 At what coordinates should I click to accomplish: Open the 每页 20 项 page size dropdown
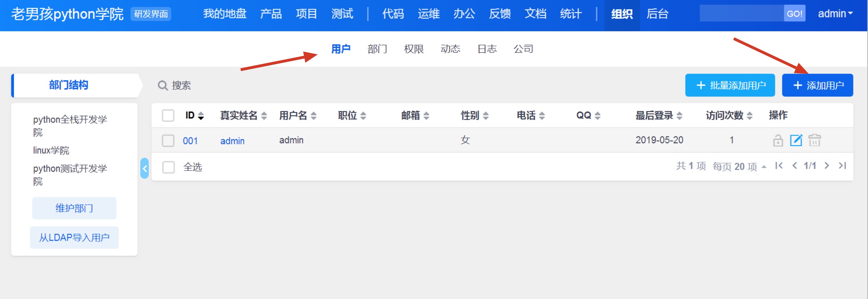tap(739, 166)
